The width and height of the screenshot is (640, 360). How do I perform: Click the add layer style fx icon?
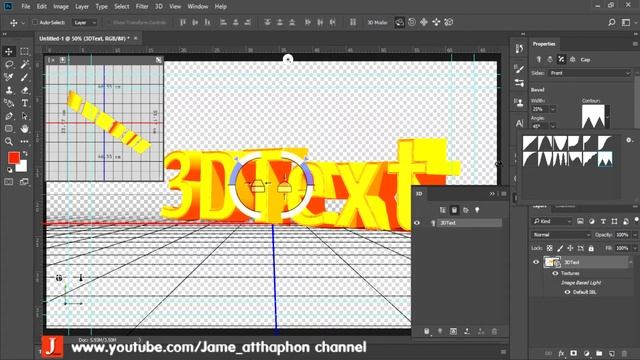561,353
